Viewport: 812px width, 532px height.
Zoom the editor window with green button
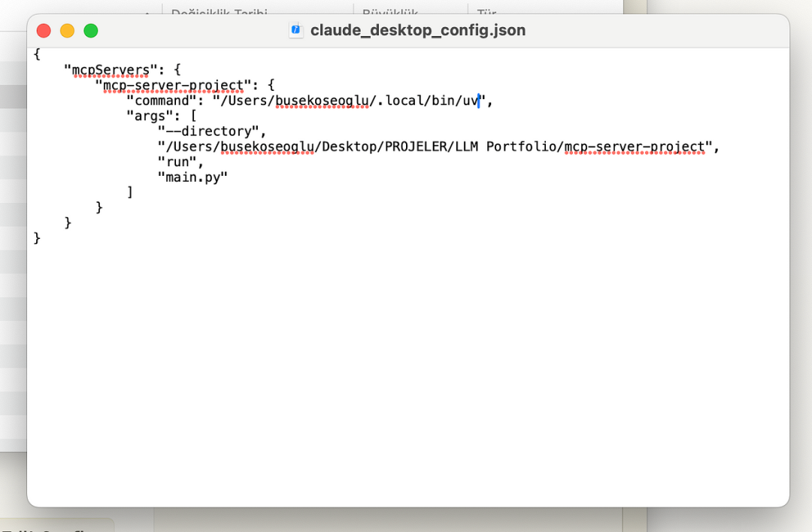[91, 31]
